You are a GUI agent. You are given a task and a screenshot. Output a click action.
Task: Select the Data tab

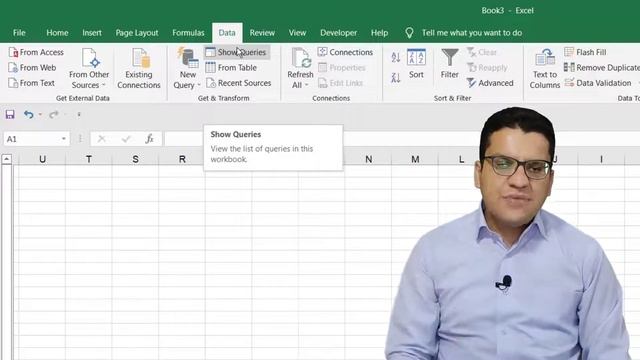pos(227,33)
